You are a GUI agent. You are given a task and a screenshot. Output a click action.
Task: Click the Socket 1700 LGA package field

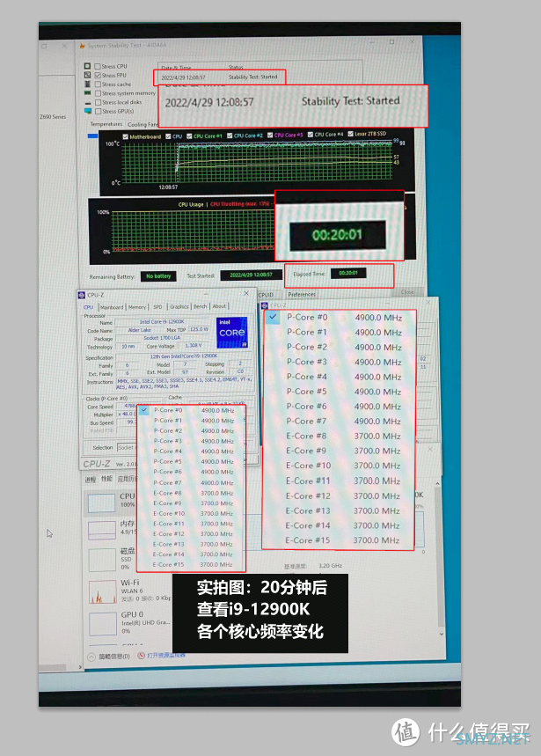click(x=162, y=338)
